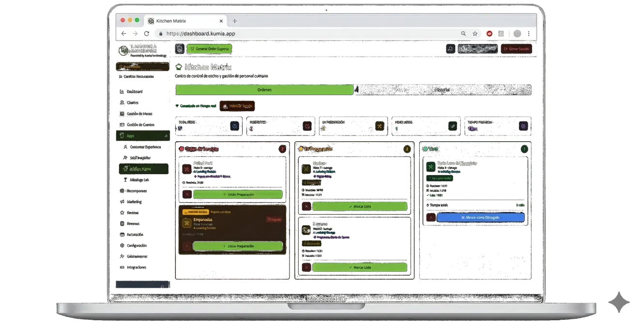Screen dimensions: 644x327
Task: Select the Ordenes tab
Action: (x=264, y=90)
